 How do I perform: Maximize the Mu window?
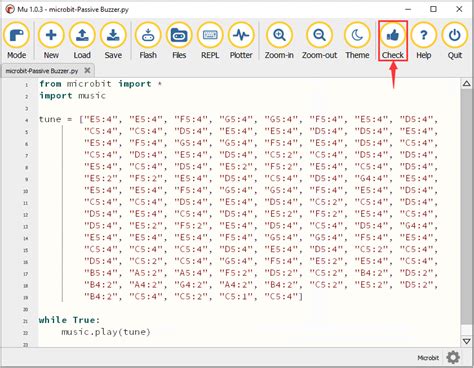433,9
